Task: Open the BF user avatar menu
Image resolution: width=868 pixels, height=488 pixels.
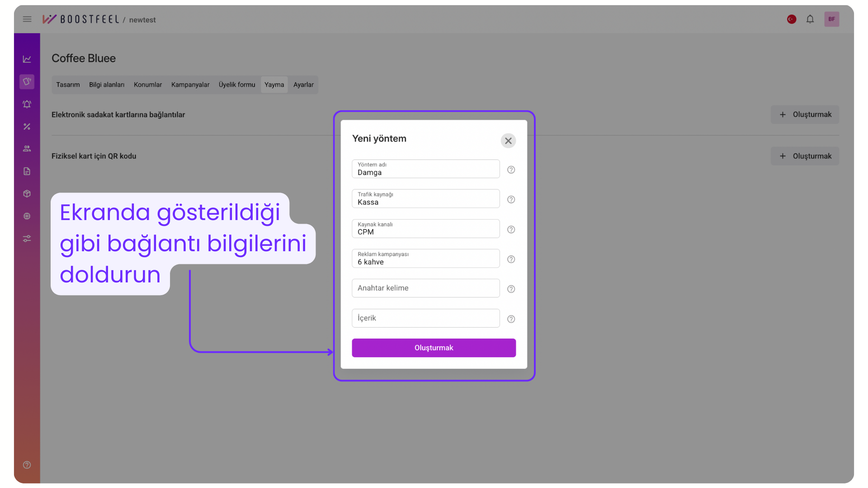Action: [x=831, y=19]
